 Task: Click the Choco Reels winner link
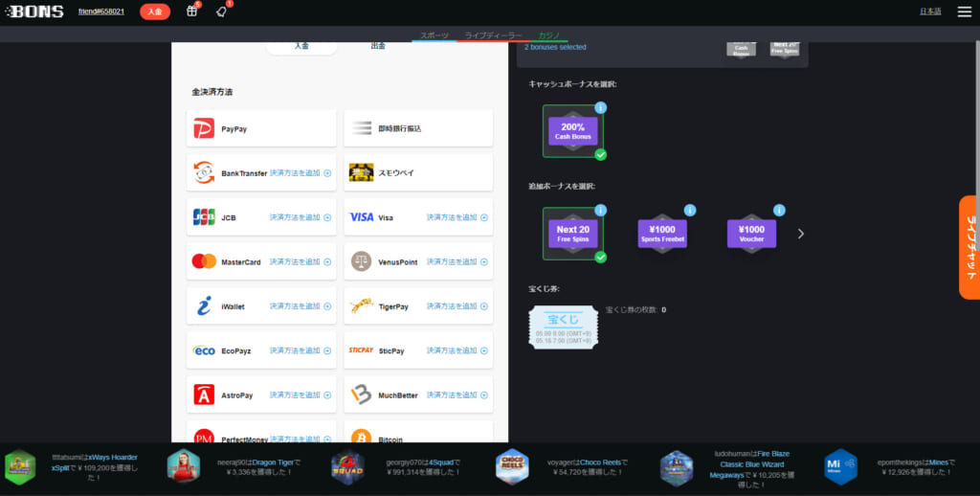(x=601, y=462)
